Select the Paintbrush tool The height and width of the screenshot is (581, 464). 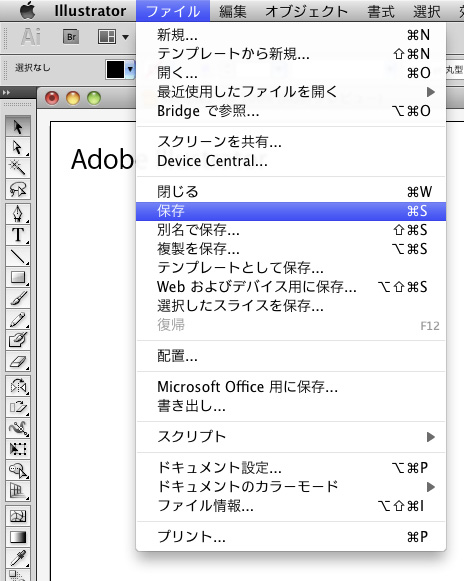tap(18, 298)
